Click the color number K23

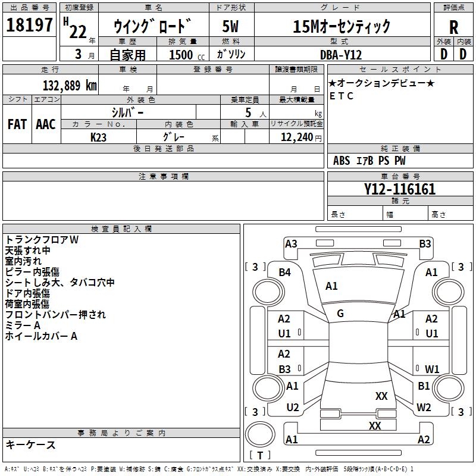[98, 137]
